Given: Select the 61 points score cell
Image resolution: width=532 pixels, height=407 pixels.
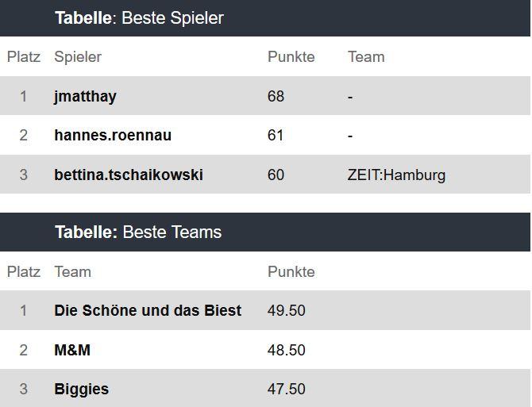Looking at the screenshot, I should point(276,135).
